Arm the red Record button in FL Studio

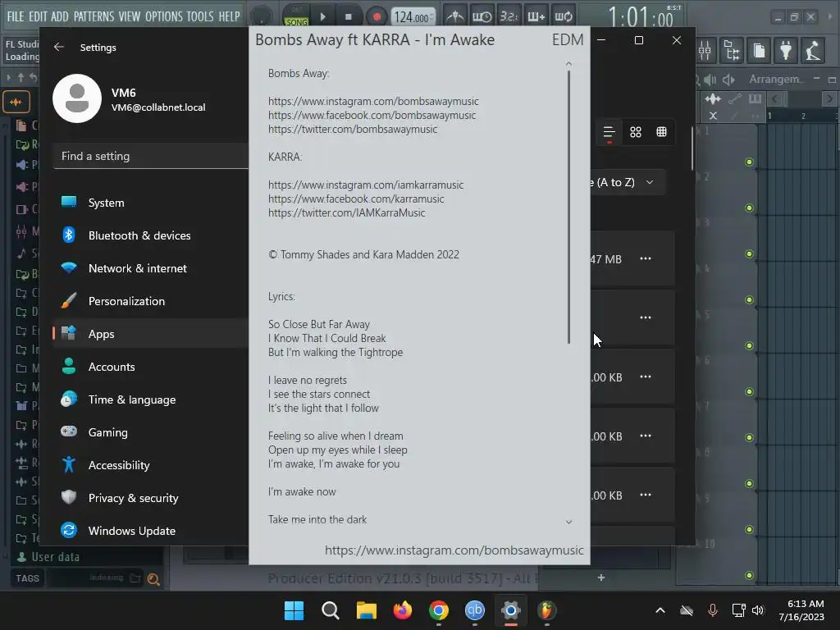pos(377,16)
